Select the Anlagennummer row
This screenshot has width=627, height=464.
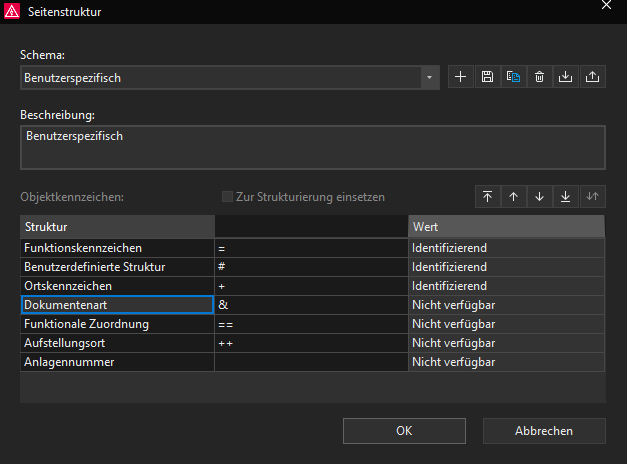click(x=116, y=362)
